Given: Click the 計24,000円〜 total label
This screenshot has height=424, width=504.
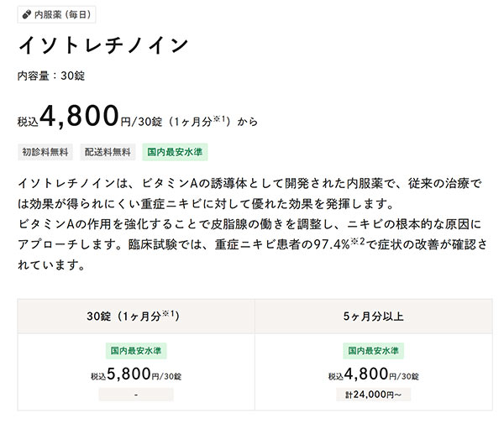Looking at the screenshot, I should pos(373,395).
